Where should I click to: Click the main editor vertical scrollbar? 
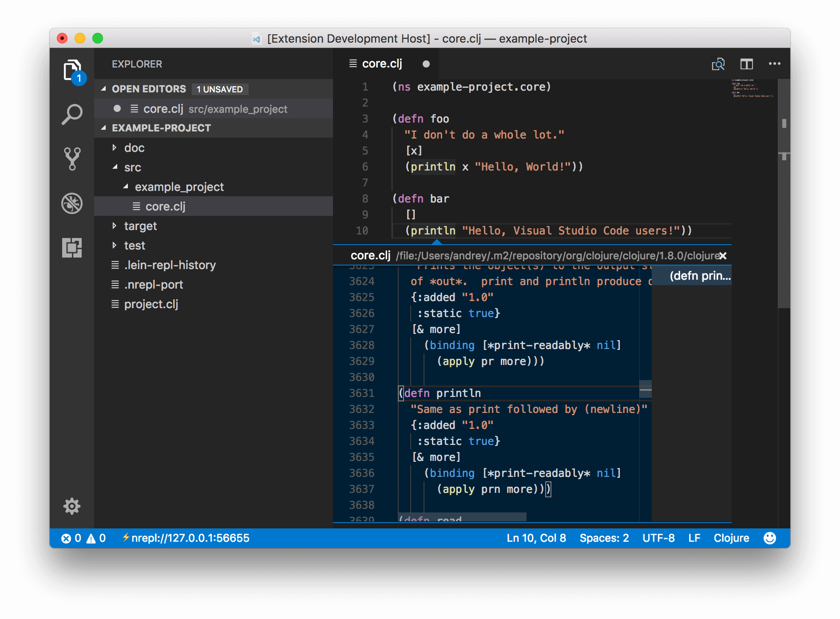[x=784, y=194]
